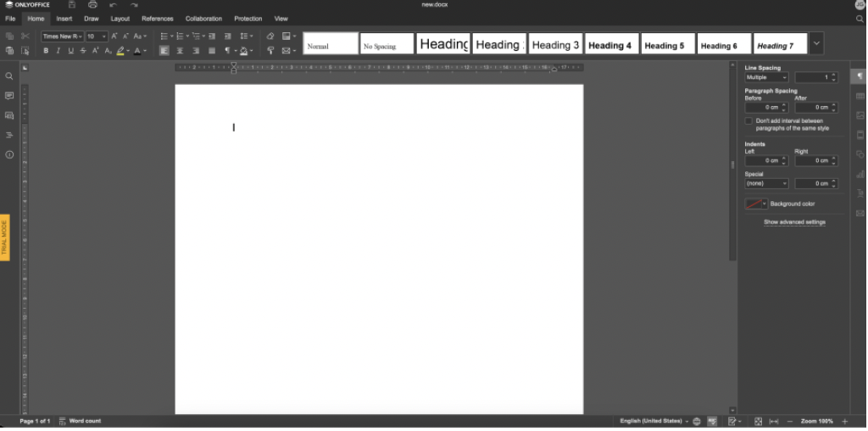Image resolution: width=868 pixels, height=431 pixels.
Task: Open the Special indent '(none)' dropdown
Action: click(x=766, y=183)
